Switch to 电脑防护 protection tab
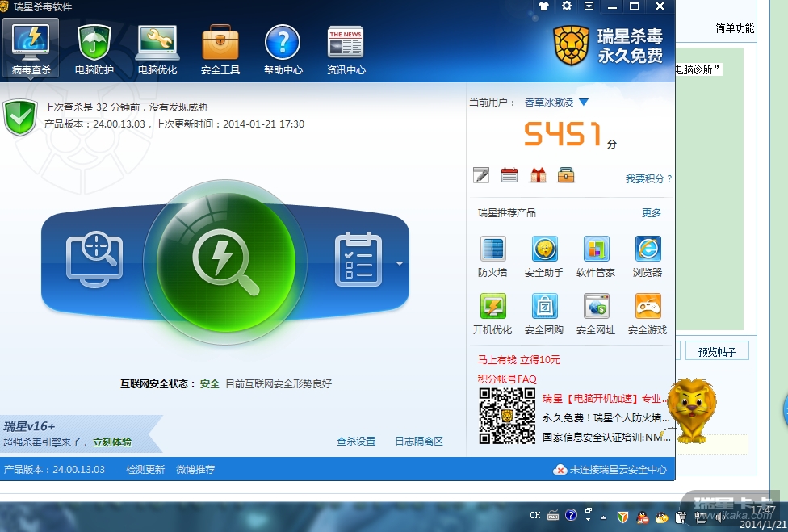 pos(94,48)
